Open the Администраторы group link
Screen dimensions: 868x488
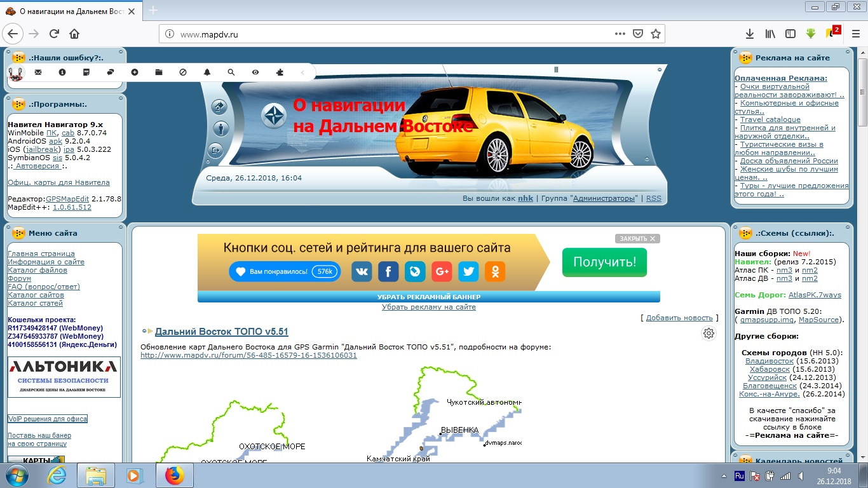[604, 198]
